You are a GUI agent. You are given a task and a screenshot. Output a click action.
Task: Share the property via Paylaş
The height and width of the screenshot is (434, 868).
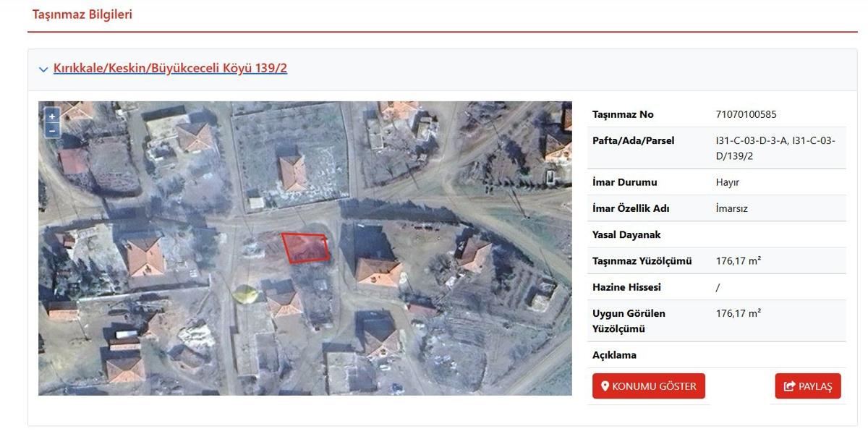(x=808, y=386)
